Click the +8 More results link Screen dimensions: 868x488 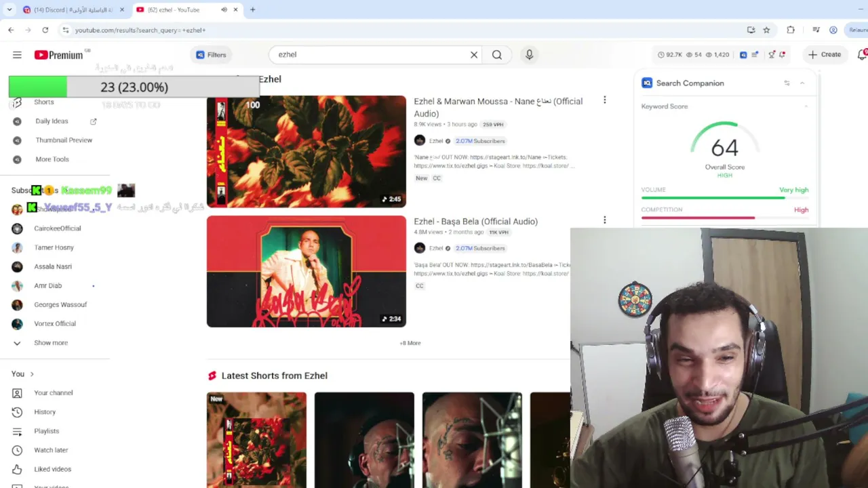[x=410, y=343]
